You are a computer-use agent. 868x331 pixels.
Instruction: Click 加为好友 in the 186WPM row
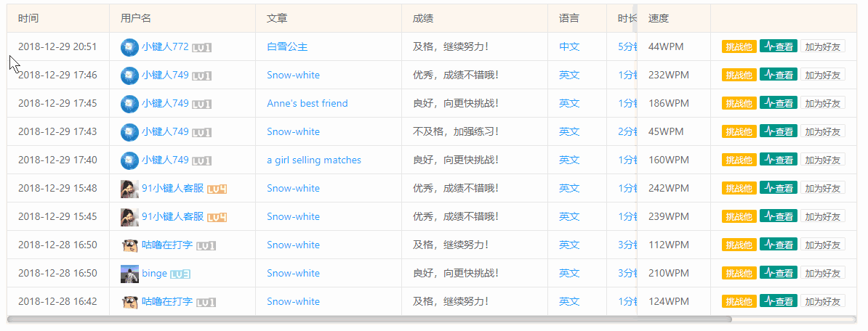[x=823, y=103]
